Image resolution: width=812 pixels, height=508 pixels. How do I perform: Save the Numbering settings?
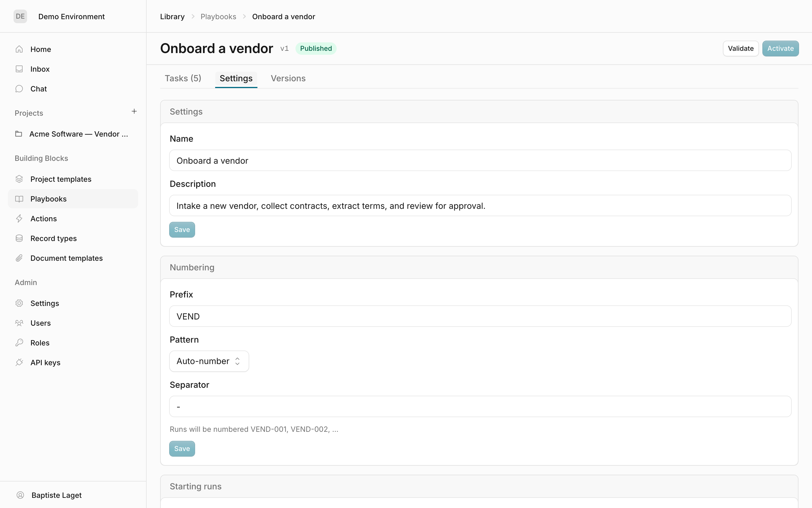tap(182, 448)
